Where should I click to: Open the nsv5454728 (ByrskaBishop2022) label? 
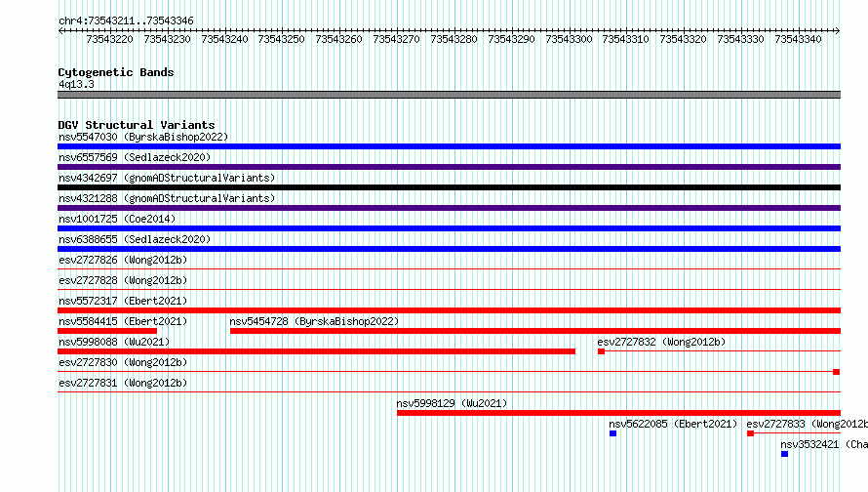[x=314, y=321]
